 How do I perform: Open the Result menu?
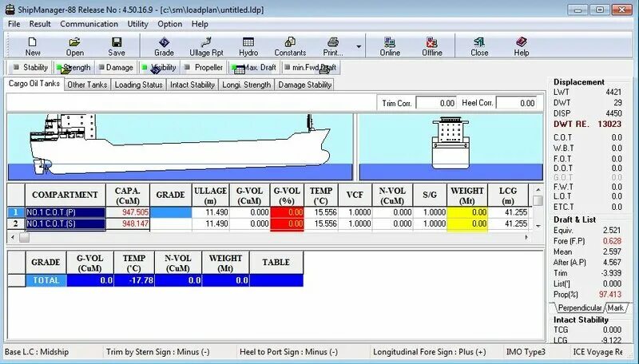pos(40,24)
